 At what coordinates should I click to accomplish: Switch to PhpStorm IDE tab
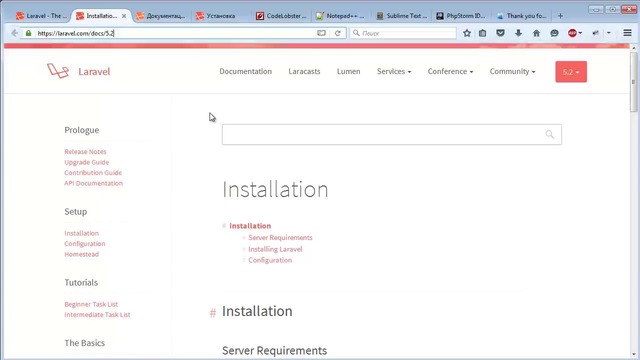click(460, 16)
